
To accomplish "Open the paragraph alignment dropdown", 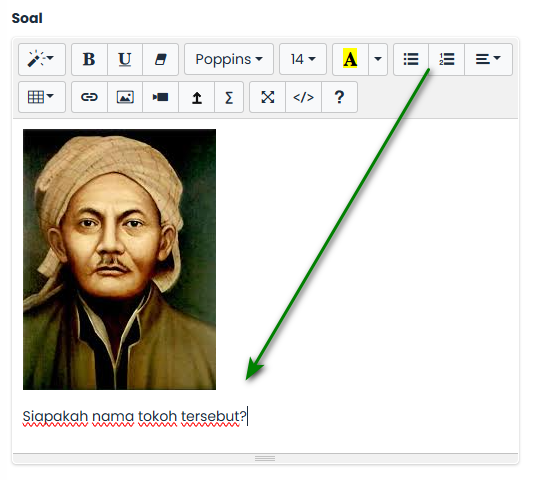I will [x=488, y=59].
